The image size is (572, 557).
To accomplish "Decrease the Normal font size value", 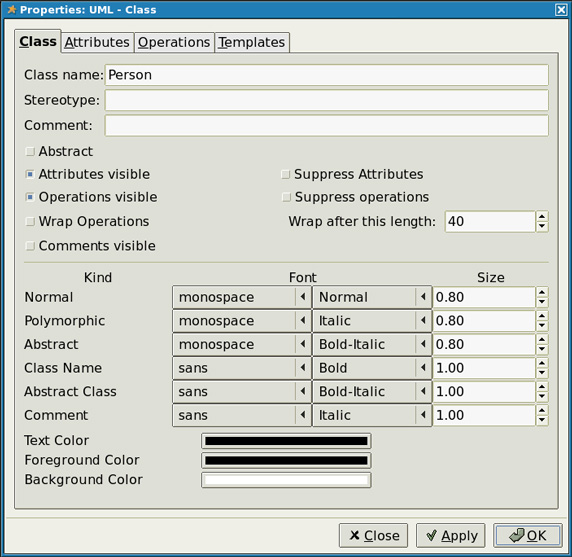I will coord(542,302).
